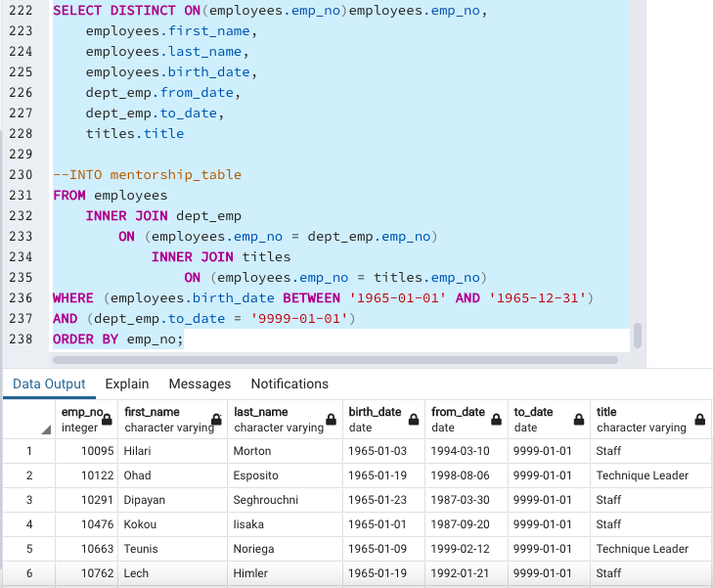The height and width of the screenshot is (588, 713).
Task: Click the lock icon on emp_no column
Action: (107, 420)
